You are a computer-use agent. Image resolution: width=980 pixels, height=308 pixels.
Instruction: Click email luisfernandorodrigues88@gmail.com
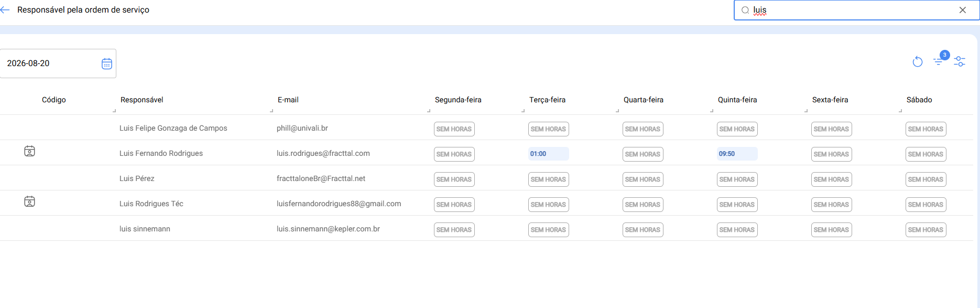tap(339, 204)
